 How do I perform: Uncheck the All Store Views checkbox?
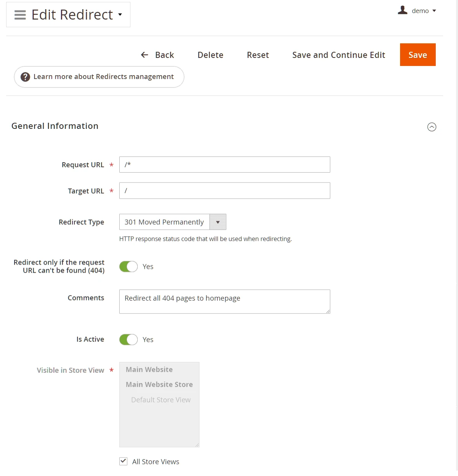pos(123,461)
